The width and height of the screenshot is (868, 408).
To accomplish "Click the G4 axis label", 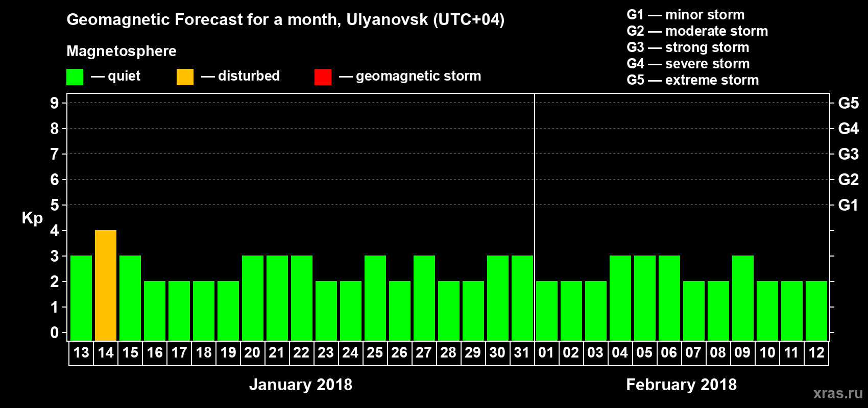I will tap(849, 129).
